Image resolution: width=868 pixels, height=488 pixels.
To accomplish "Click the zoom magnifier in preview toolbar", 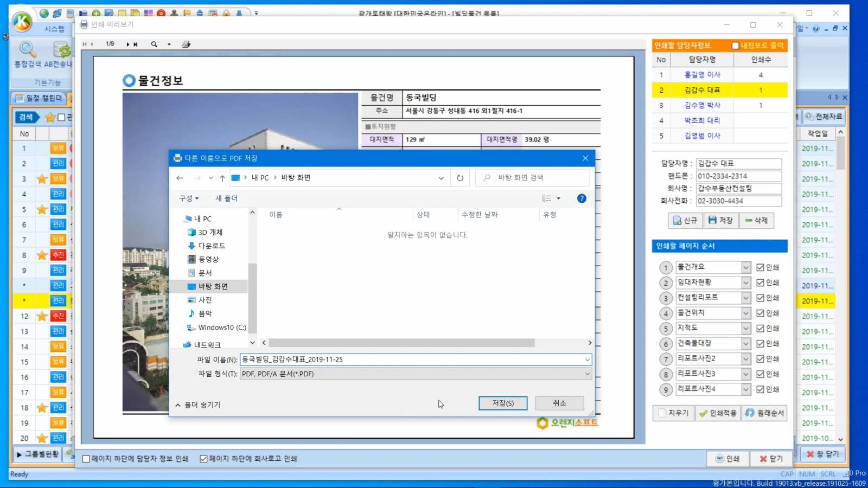I will 154,44.
